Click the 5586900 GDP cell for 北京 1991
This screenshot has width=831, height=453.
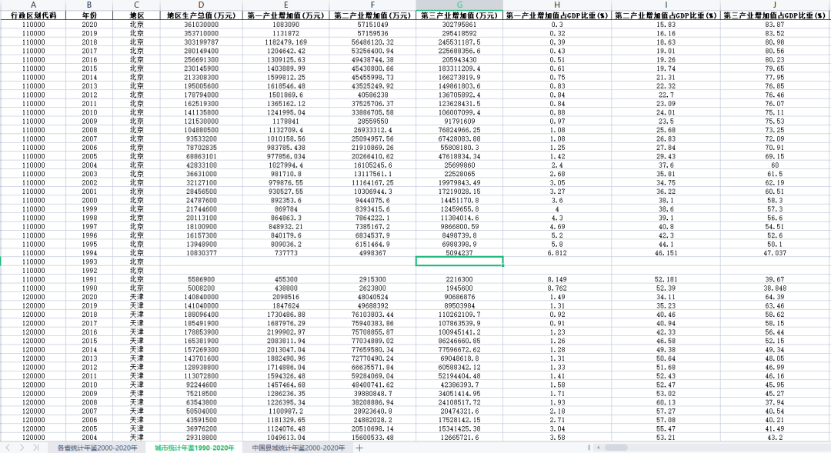(201, 279)
